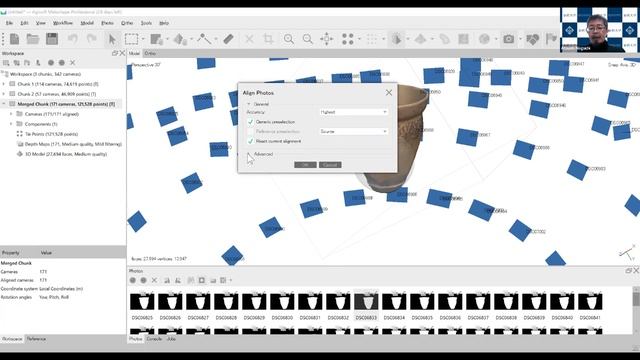640x360 pixels.
Task: Toggle the Reference preselection checkbox
Action: [x=250, y=131]
